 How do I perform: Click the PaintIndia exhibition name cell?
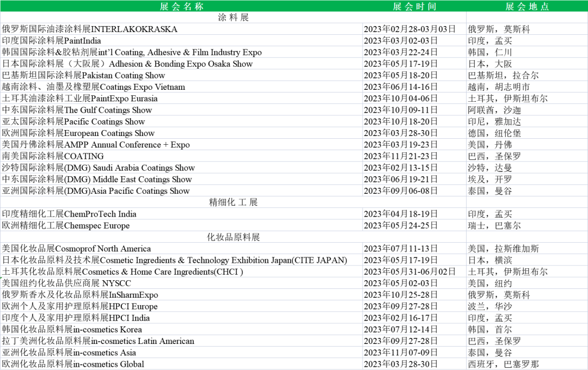(x=181, y=40)
